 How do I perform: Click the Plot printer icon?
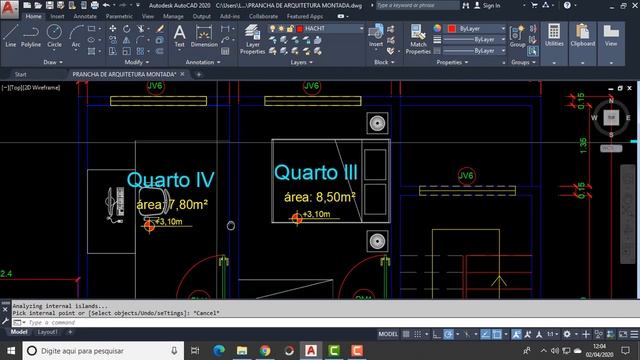[x=94, y=5]
